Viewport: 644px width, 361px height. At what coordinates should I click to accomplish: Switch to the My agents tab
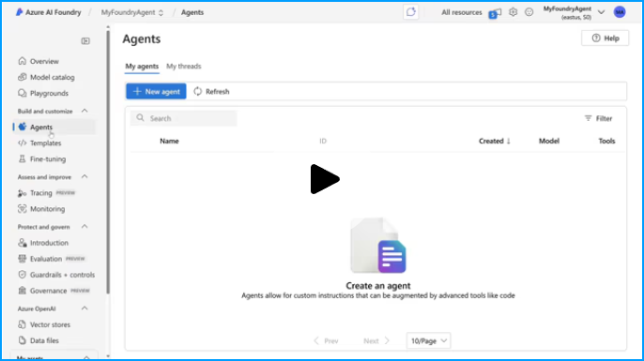click(x=142, y=66)
